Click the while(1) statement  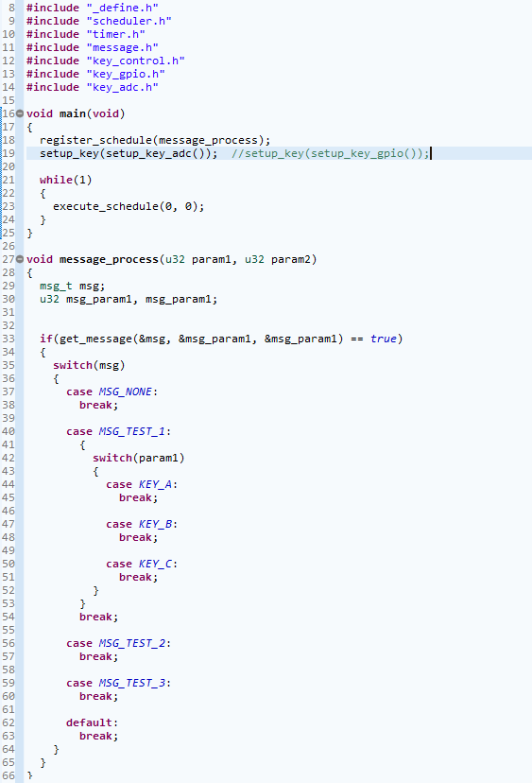(66, 180)
